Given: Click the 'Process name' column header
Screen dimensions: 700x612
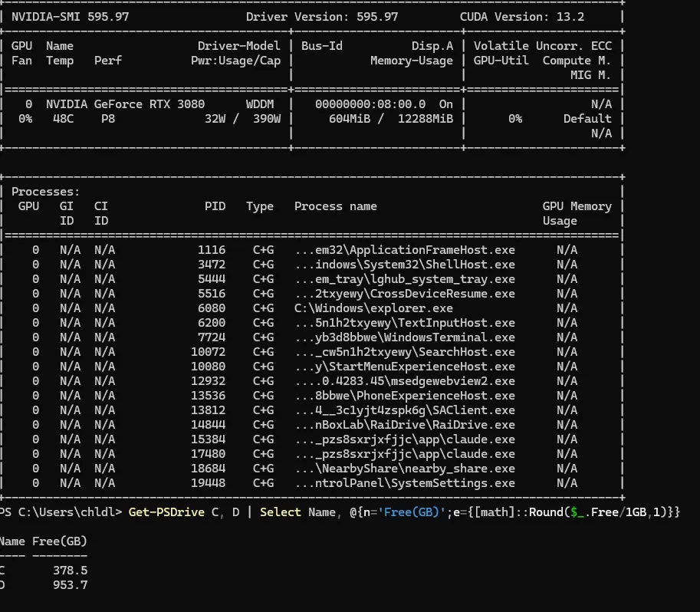Looking at the screenshot, I should click(x=336, y=206).
